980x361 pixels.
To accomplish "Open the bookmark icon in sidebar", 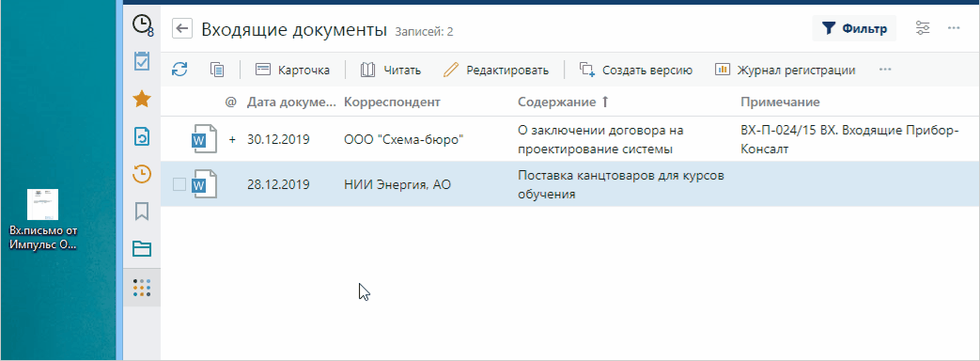I will [x=143, y=212].
